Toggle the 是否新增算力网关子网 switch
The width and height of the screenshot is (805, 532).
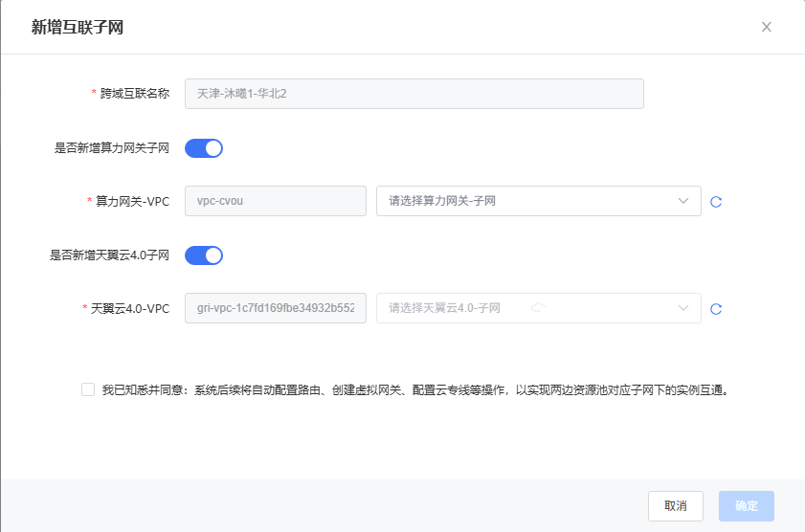[203, 148]
